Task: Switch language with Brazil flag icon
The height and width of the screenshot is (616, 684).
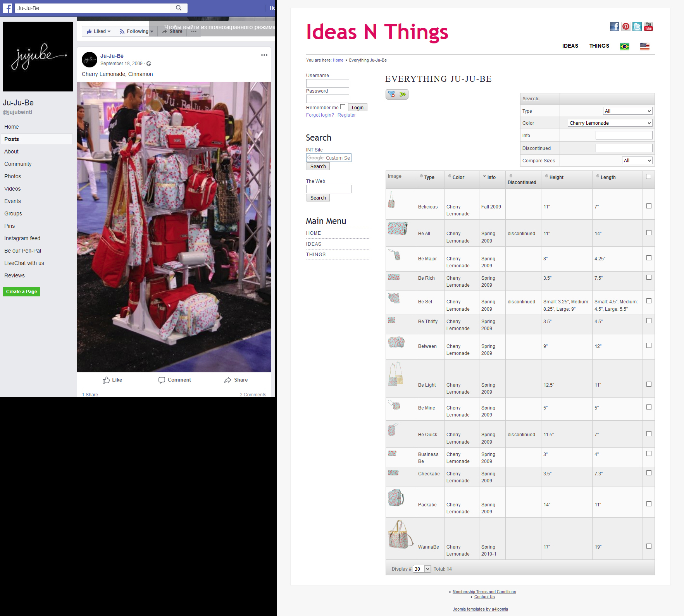Action: (625, 46)
